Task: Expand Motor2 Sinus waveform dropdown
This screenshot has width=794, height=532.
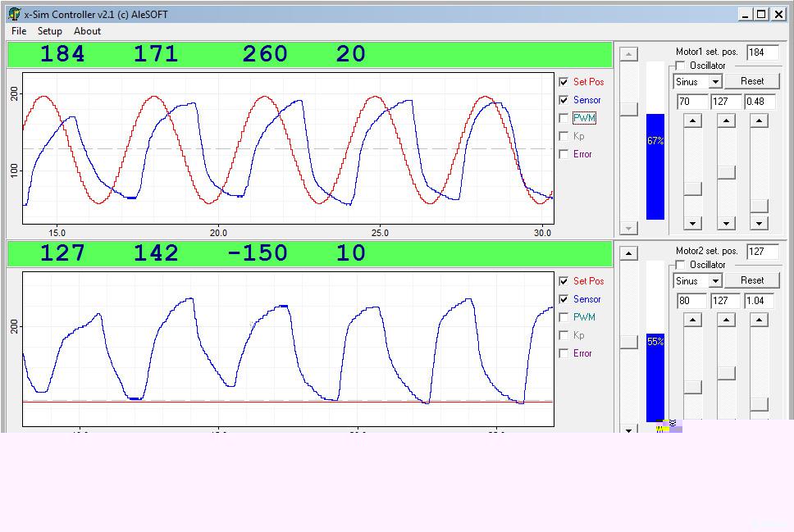Action: pos(714,281)
